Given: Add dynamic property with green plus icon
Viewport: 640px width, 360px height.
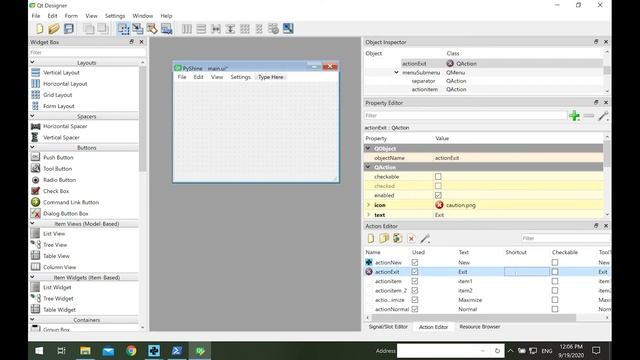Looking at the screenshot, I should [x=574, y=116].
